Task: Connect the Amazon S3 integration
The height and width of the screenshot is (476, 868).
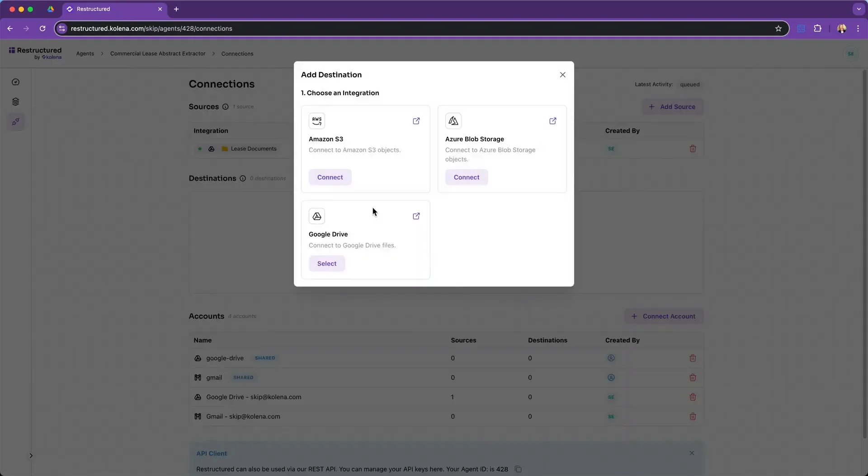Action: click(330, 177)
